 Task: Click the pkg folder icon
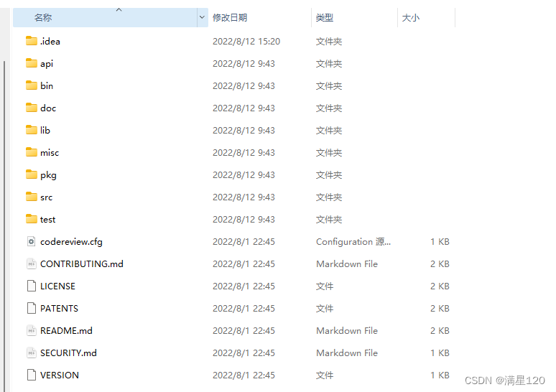[x=31, y=174]
